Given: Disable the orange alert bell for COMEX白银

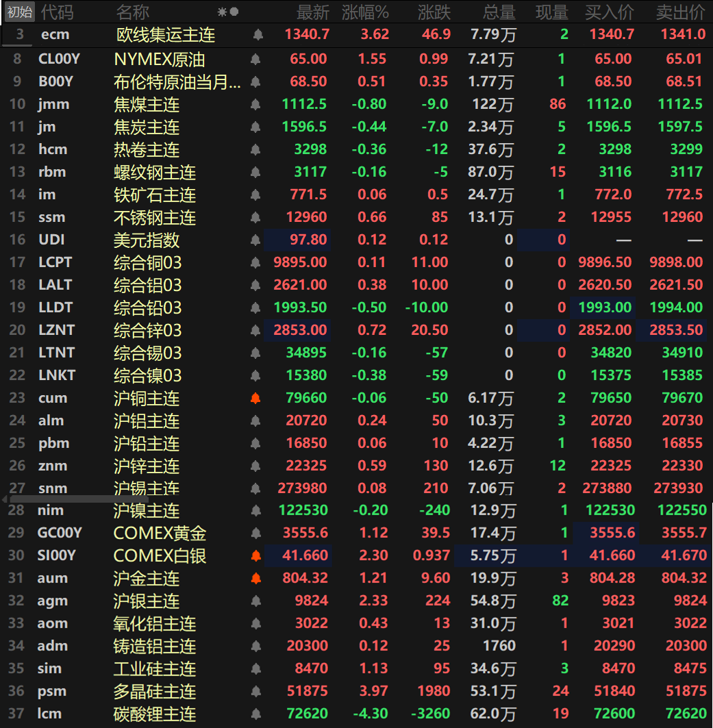Looking at the screenshot, I should point(255,556).
